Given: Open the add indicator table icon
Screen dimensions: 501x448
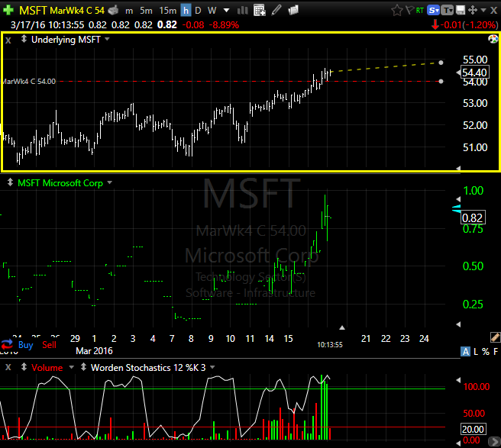Looking at the screenshot, I should tap(260, 11).
